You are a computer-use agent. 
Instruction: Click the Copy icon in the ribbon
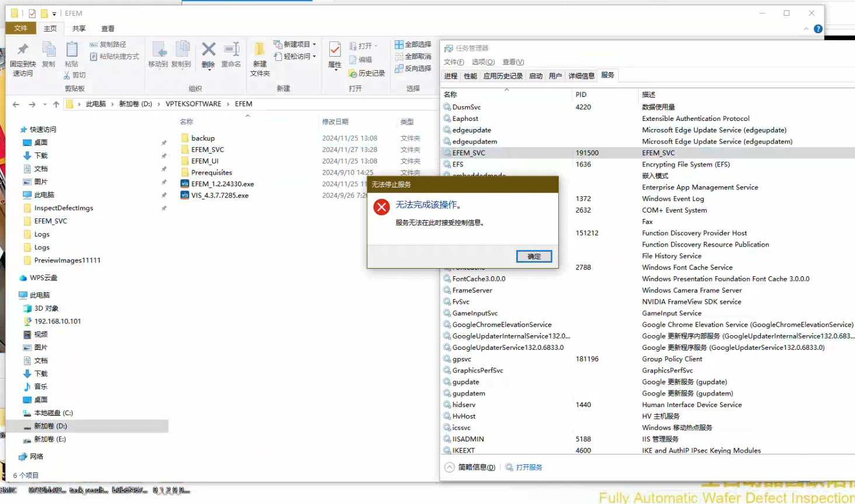49,50
